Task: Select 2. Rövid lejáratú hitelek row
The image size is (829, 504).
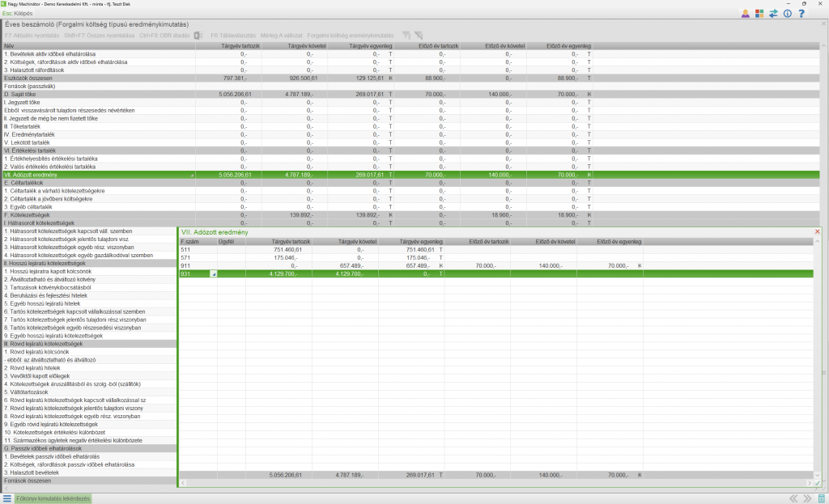Action: (89, 368)
